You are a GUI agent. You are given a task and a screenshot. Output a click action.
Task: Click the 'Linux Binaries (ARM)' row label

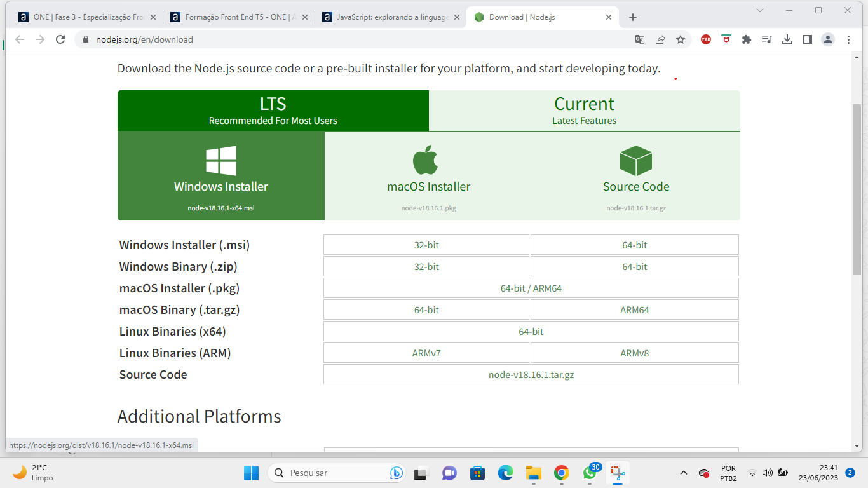click(175, 353)
